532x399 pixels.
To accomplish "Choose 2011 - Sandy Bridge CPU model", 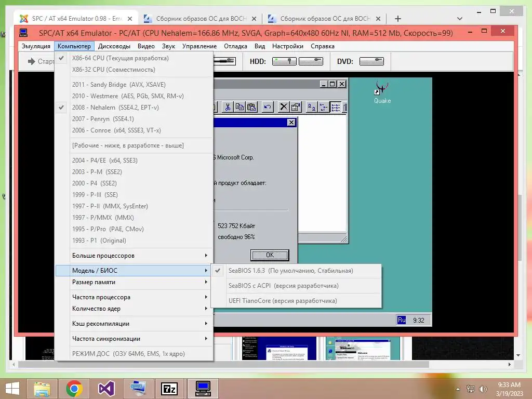I will [x=134, y=85].
